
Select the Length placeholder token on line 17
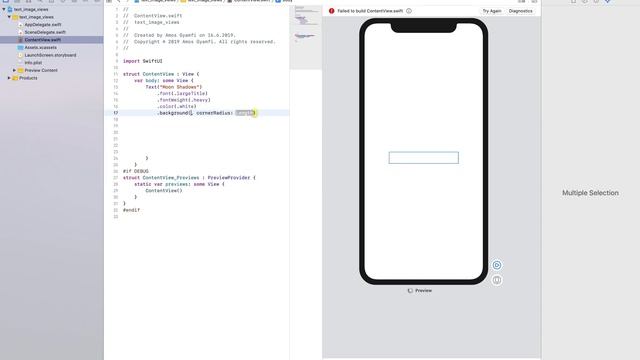click(x=245, y=113)
